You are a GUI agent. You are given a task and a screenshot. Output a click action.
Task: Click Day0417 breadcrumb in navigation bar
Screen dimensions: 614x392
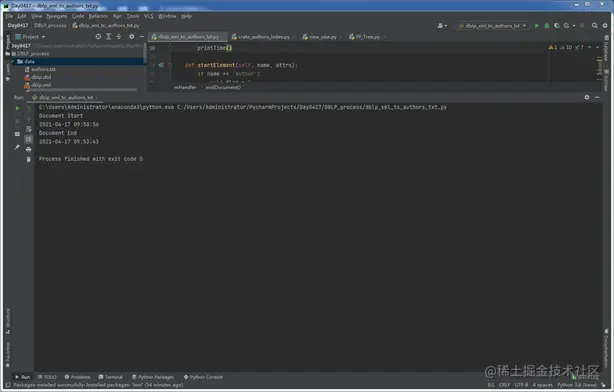point(18,25)
